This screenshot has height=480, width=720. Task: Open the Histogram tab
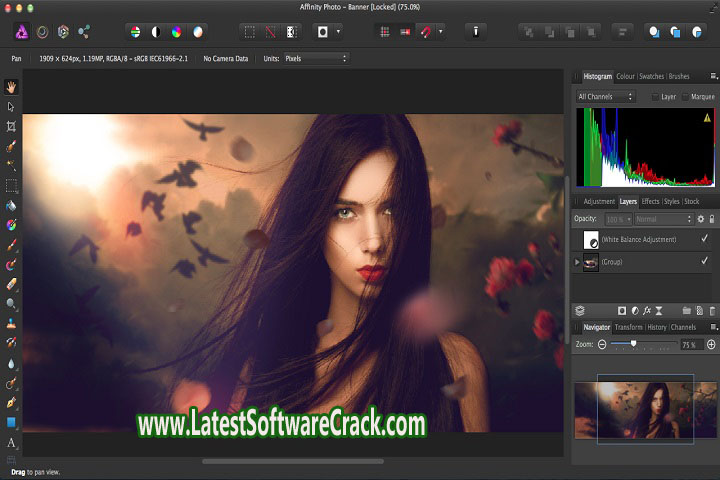click(x=597, y=76)
